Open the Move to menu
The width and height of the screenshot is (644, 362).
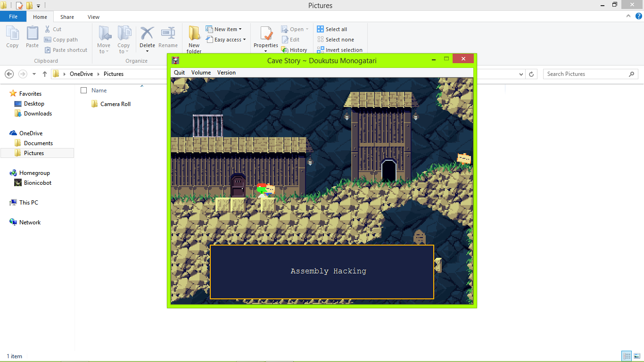pos(104,40)
